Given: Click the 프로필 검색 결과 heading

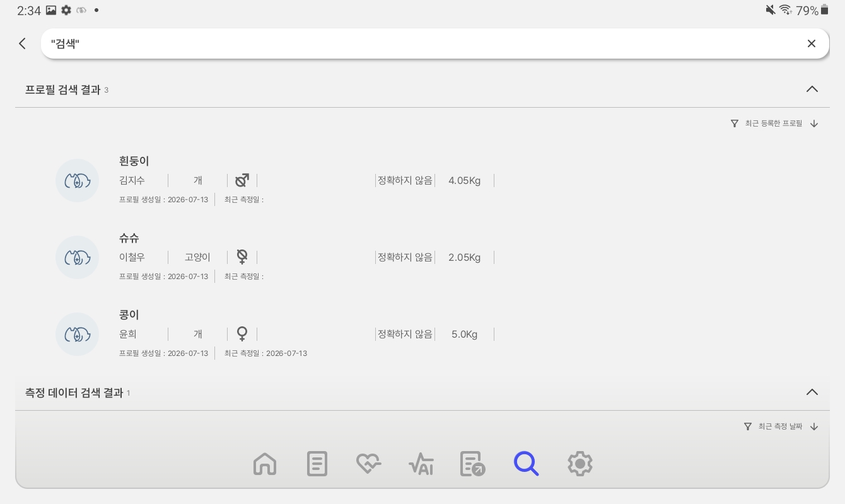Looking at the screenshot, I should 63,89.
